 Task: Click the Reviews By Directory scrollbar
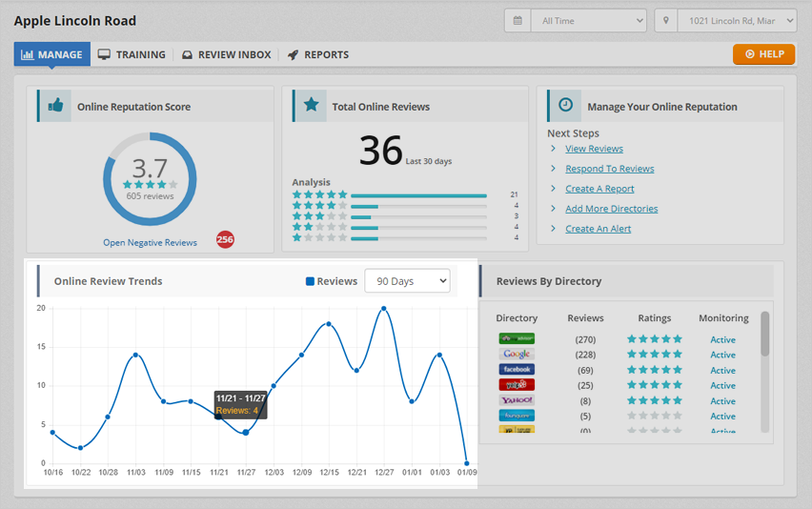(764, 335)
